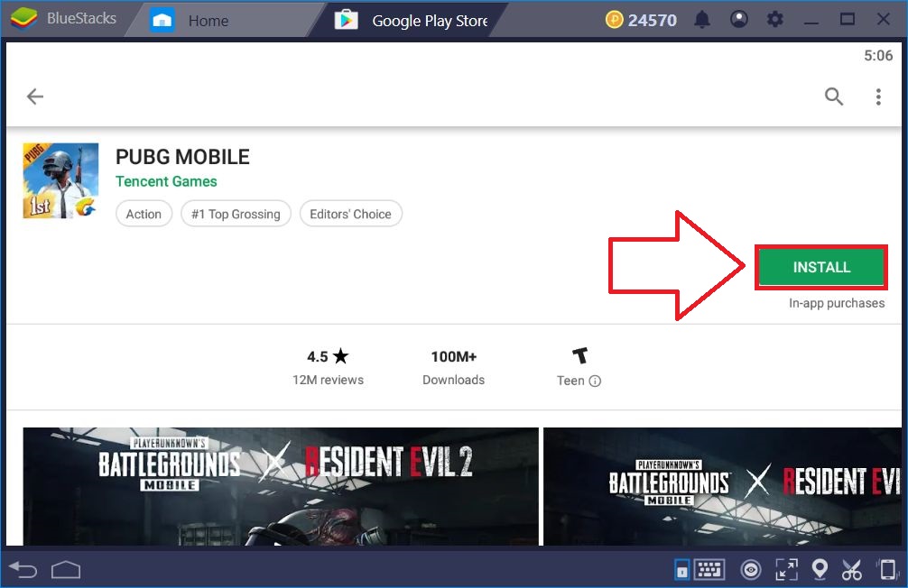Image resolution: width=908 pixels, height=588 pixels.
Task: Open the Play Store search icon
Action: [x=833, y=96]
